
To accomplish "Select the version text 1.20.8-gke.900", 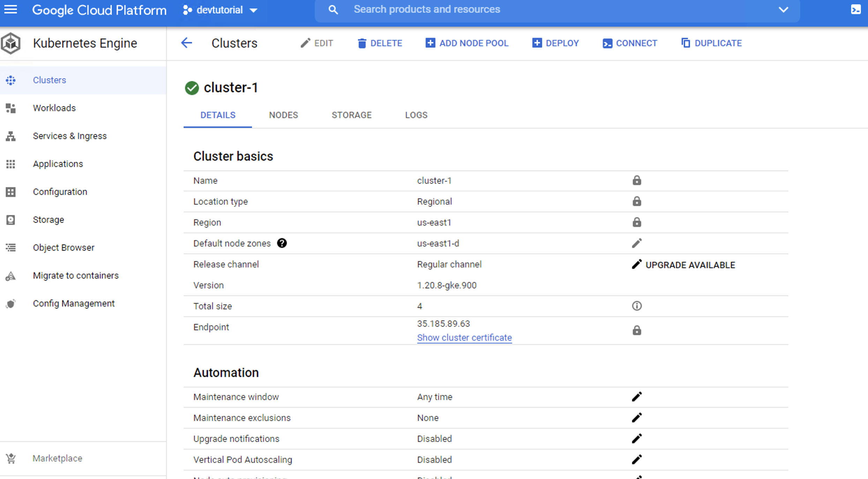I will click(x=447, y=285).
